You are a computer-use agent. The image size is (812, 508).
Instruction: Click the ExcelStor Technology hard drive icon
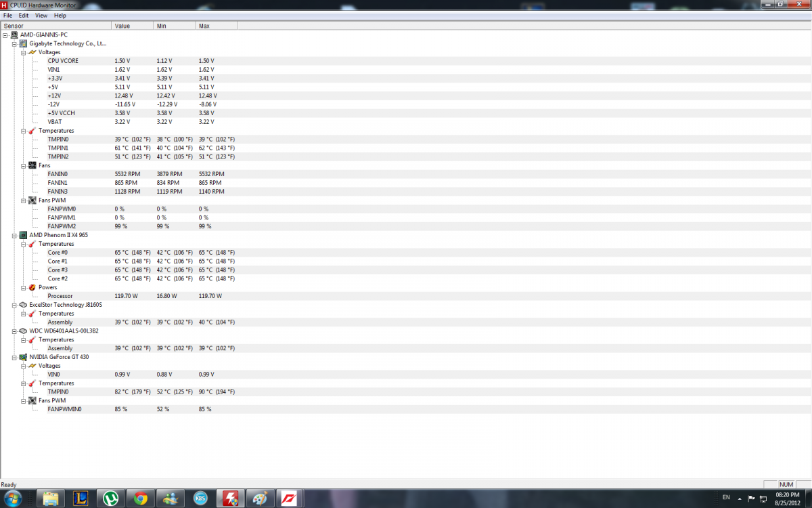pos(24,305)
